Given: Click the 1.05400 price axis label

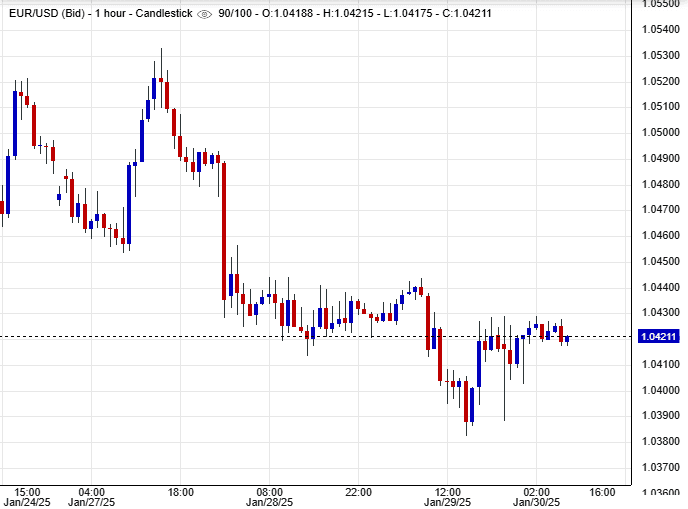Looking at the screenshot, I should point(661,29).
